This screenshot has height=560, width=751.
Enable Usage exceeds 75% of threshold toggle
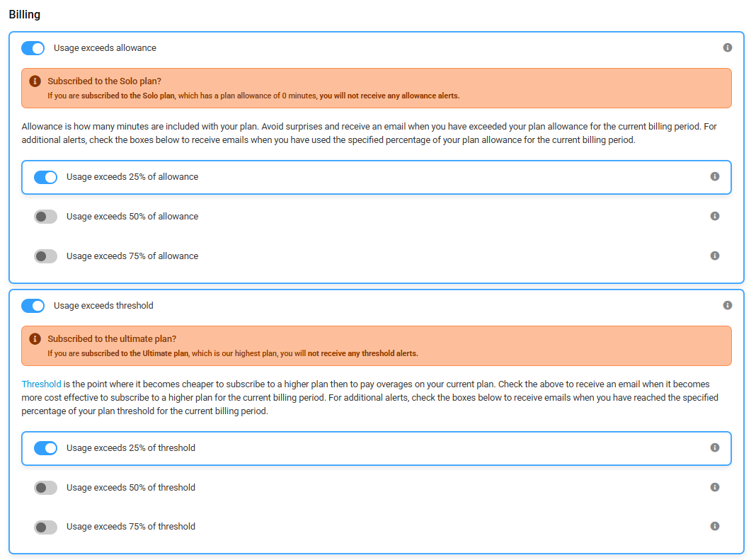(x=45, y=527)
